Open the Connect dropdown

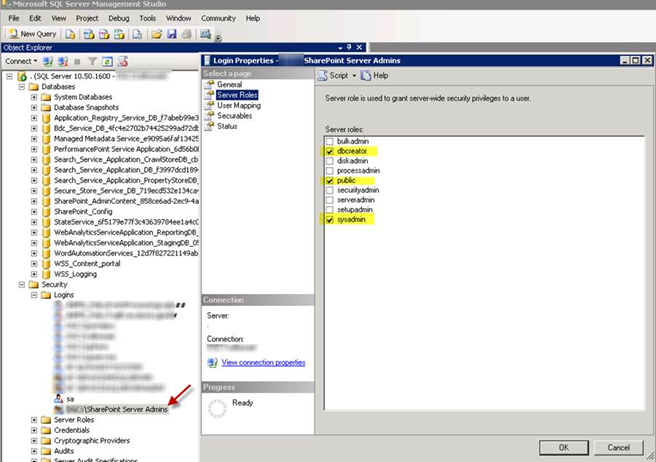[21, 62]
